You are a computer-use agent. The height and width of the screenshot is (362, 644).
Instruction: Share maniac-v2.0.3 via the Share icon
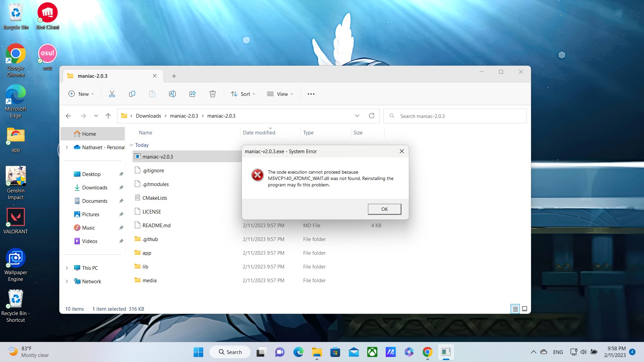click(193, 94)
